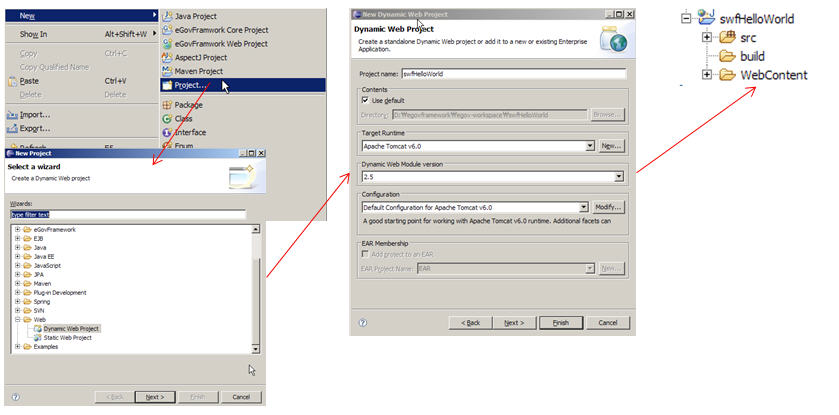Enable Add project to an EAR checkbox
This screenshot has height=415, width=839.
point(365,255)
